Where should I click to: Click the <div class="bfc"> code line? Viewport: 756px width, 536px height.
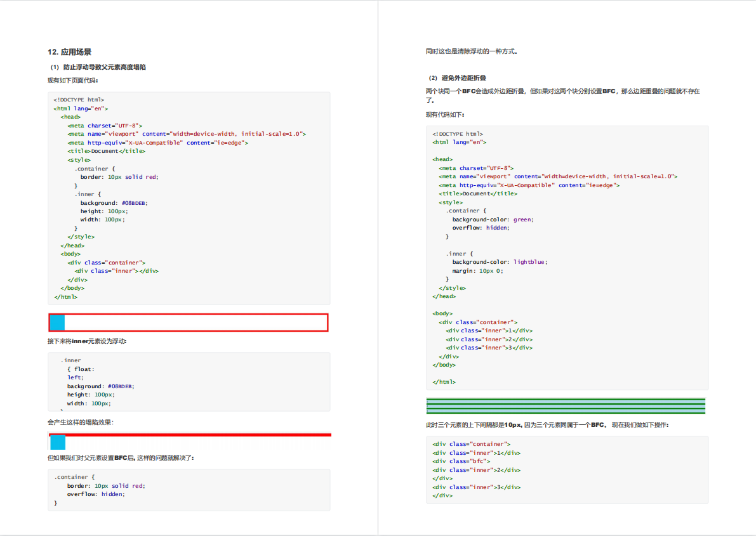point(461,462)
